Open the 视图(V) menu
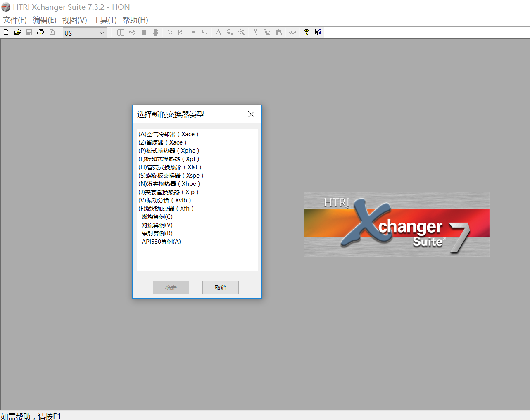 75,20
